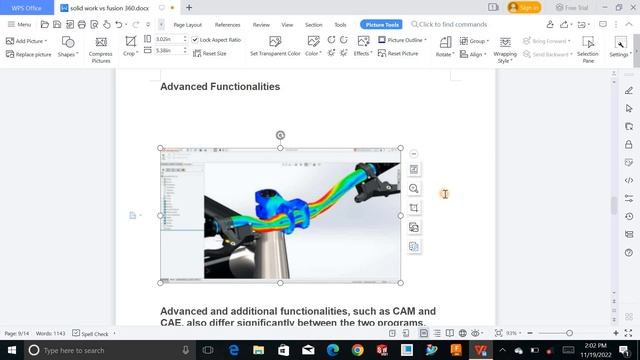Click the Bring Forward button

coord(548,41)
